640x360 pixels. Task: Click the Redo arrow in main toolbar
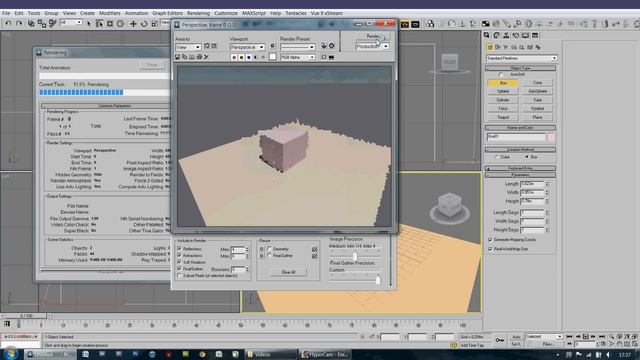point(19,24)
